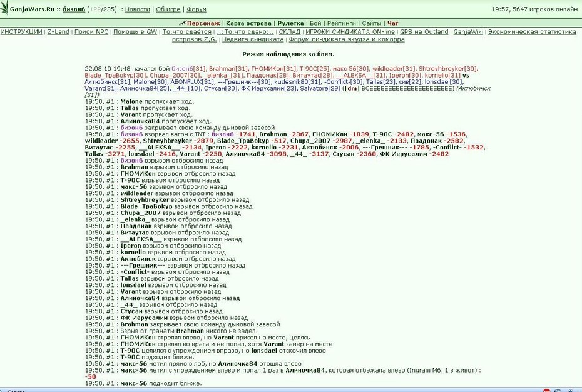Click the Помощь в GW link
582x392 pixels.
tap(135, 32)
